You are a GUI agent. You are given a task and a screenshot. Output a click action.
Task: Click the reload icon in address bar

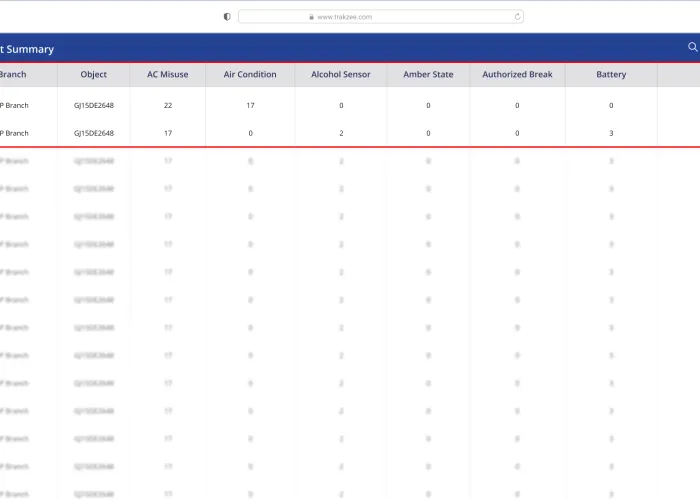point(517,17)
